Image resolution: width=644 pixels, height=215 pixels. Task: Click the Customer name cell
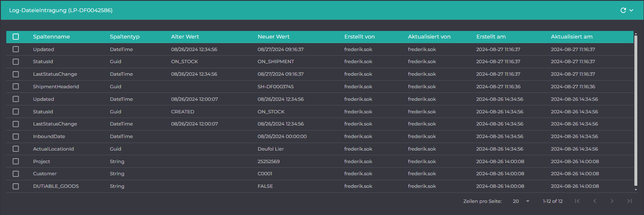click(45, 174)
